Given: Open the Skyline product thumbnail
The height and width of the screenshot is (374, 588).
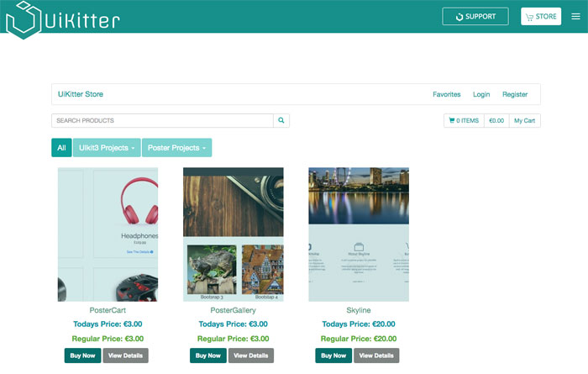Looking at the screenshot, I should (359, 234).
